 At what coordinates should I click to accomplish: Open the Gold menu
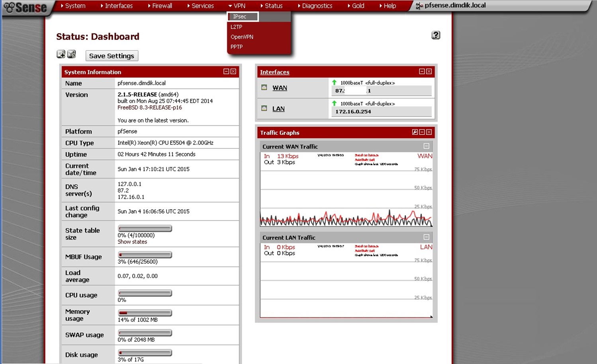356,6
